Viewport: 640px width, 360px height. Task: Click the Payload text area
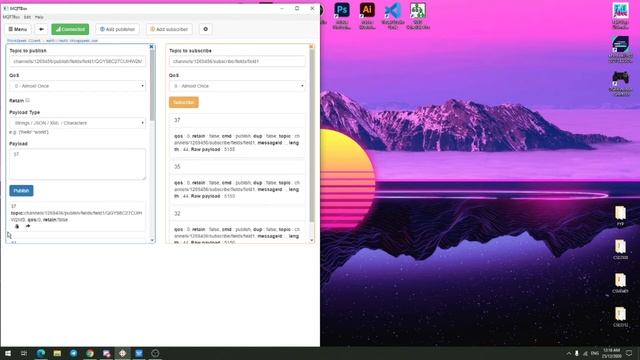pyautogui.click(x=77, y=164)
